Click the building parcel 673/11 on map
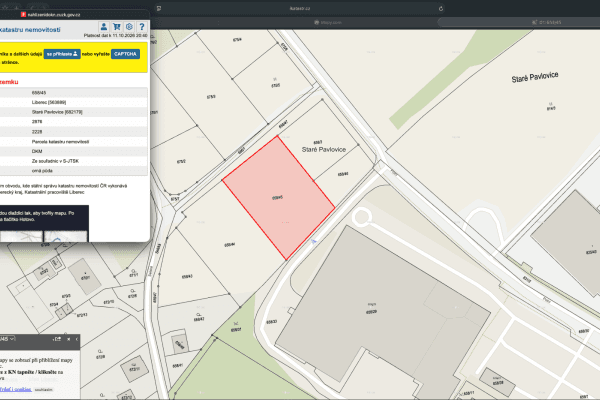 [134, 369]
